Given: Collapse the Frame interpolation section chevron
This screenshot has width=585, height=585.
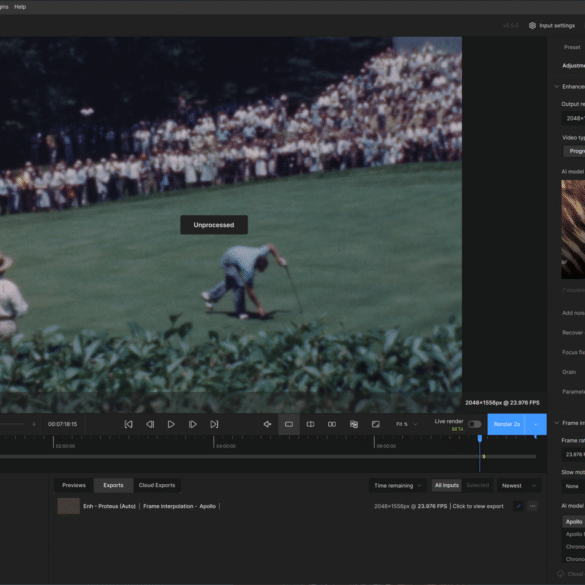Looking at the screenshot, I should coord(556,423).
